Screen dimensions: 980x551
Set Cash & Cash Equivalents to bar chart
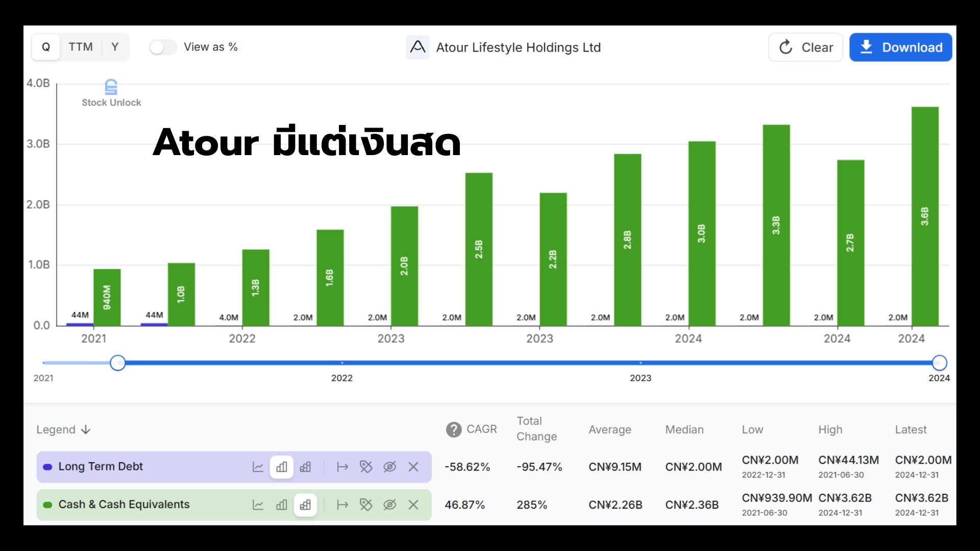(281, 505)
